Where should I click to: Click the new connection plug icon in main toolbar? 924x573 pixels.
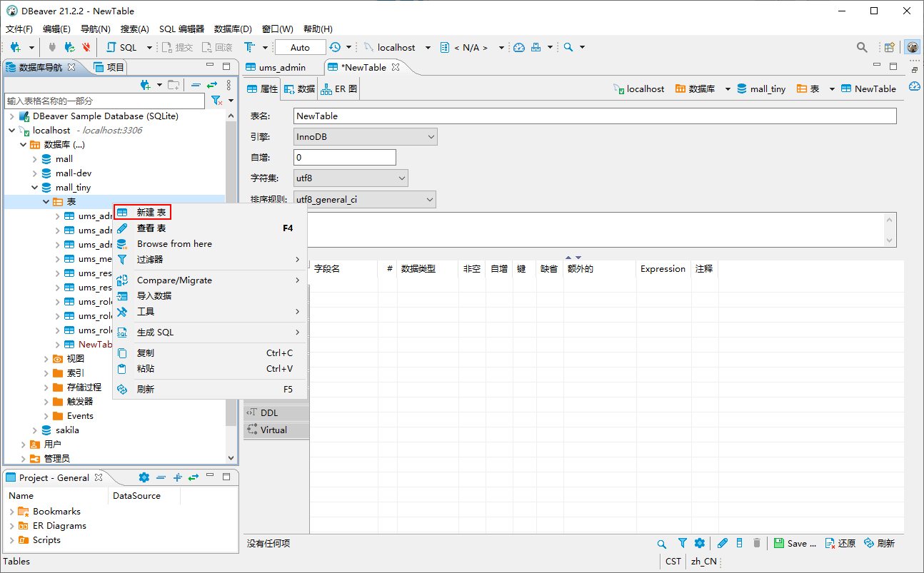(x=16, y=47)
